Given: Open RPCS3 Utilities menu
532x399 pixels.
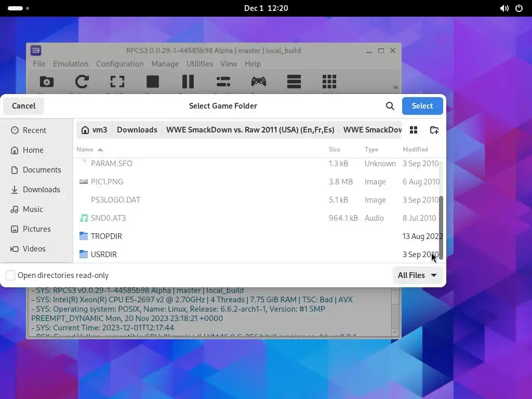Looking at the screenshot, I should (x=199, y=64).
